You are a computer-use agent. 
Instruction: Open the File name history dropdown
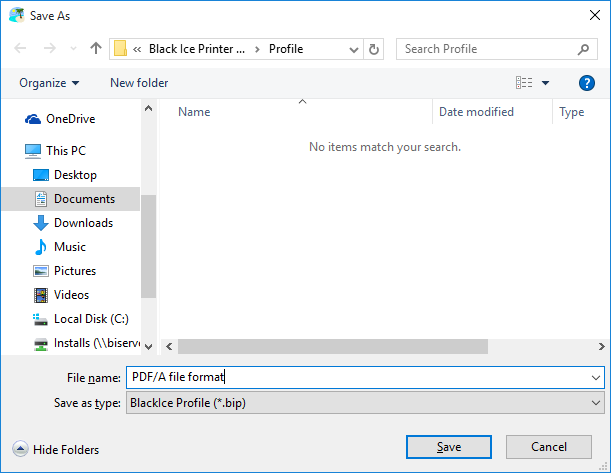pos(597,378)
